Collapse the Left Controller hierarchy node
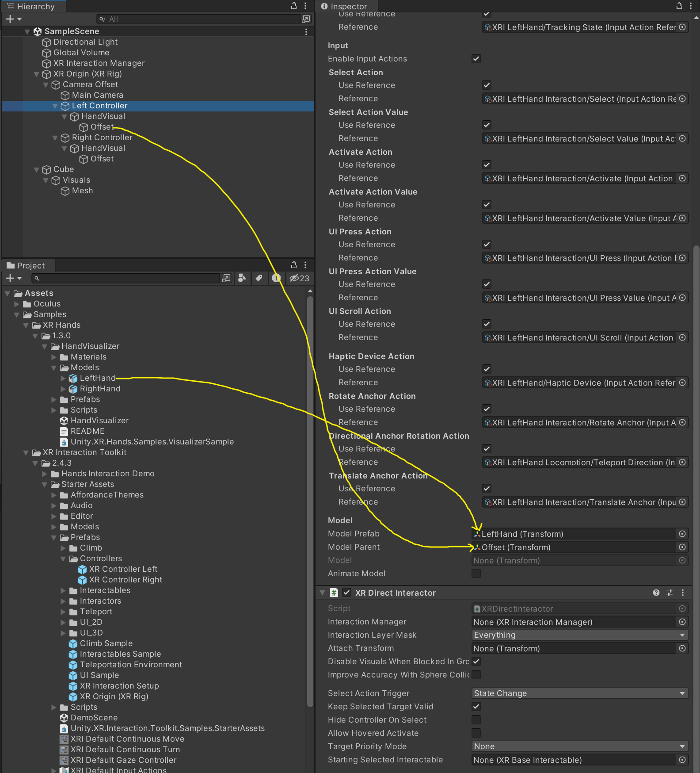Screen dimensions: 700x773 [55, 106]
